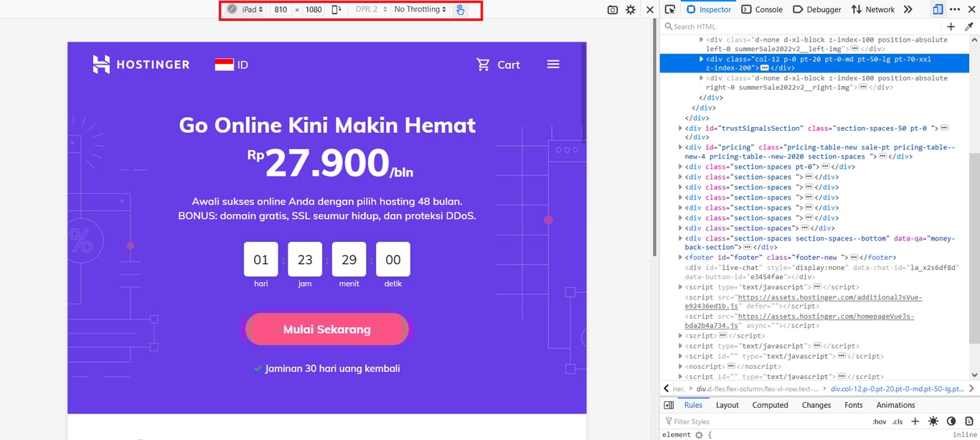Exit Responsive Design Mode

(649, 9)
